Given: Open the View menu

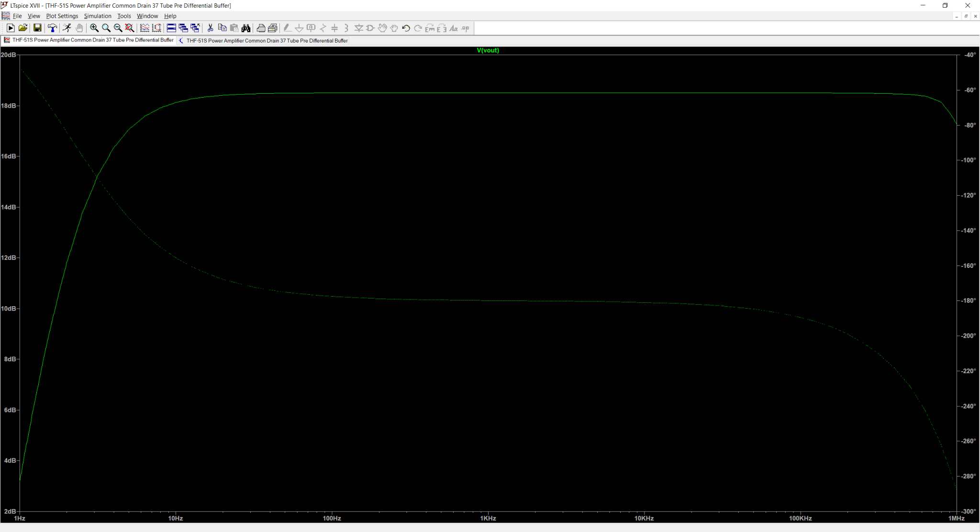Looking at the screenshot, I should point(34,16).
